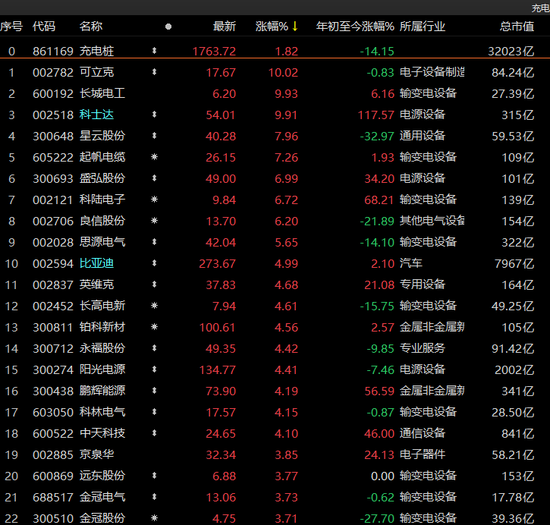Sort by 涨幅% column header
550x525 pixels.
click(x=271, y=26)
